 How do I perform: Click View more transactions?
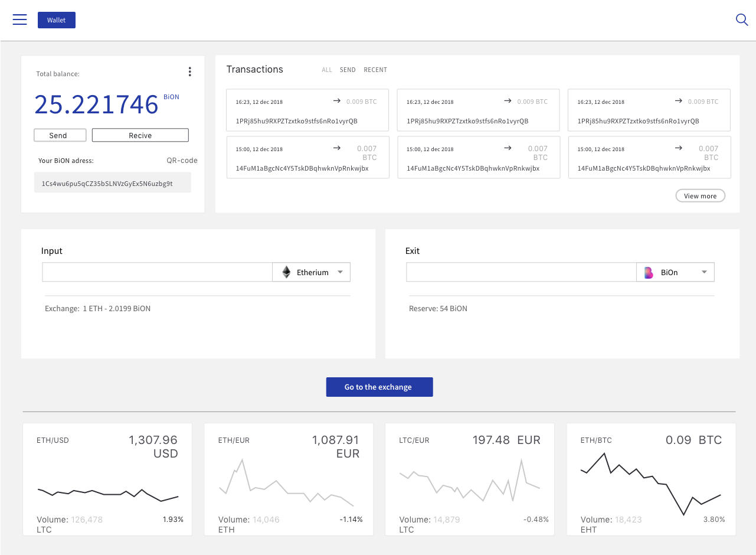pyautogui.click(x=700, y=196)
